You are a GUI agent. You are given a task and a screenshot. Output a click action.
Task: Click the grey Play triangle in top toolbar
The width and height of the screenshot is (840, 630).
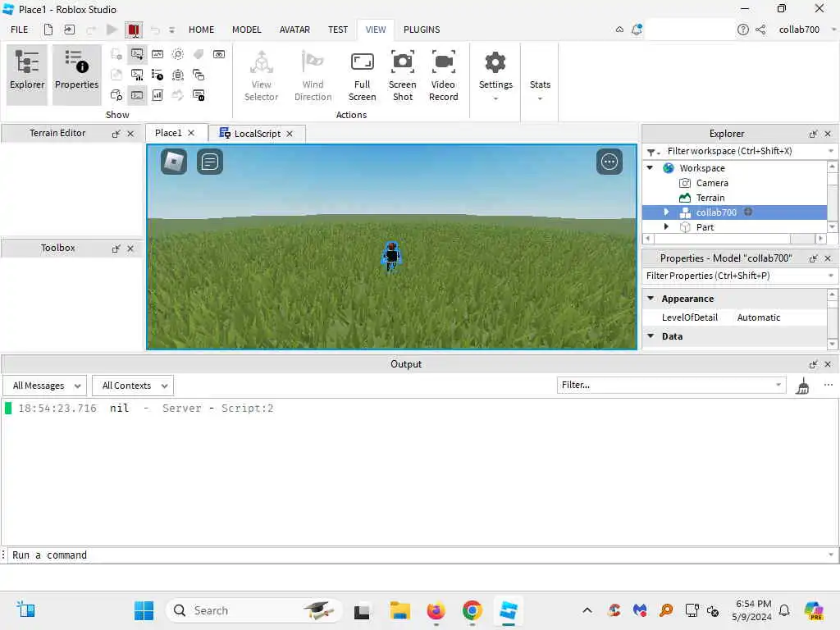pyautogui.click(x=112, y=30)
